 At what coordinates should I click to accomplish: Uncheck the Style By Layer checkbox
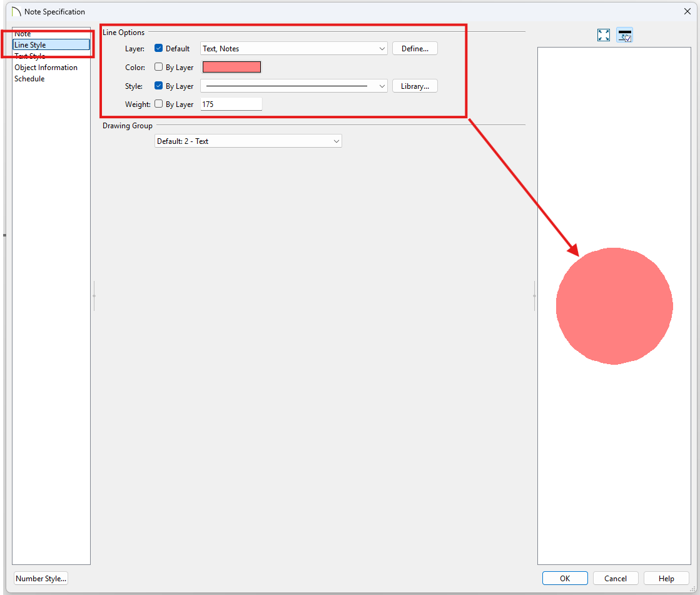[x=158, y=86]
